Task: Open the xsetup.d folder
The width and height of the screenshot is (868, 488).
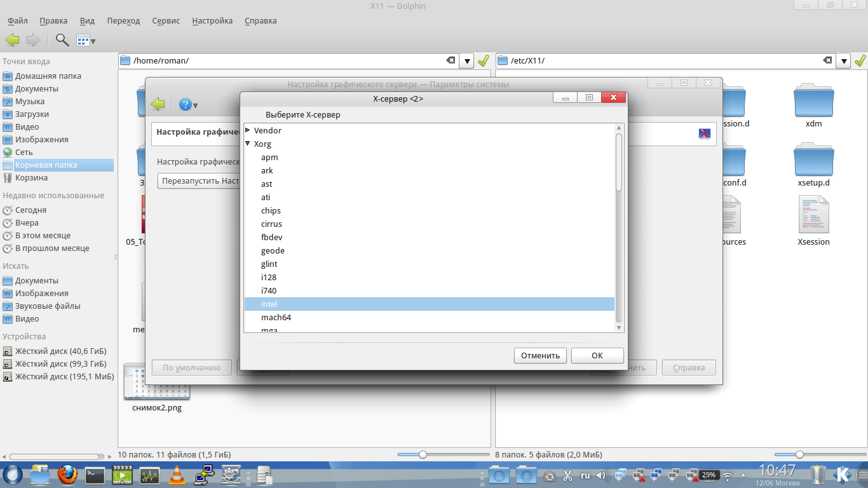Action: [814, 165]
